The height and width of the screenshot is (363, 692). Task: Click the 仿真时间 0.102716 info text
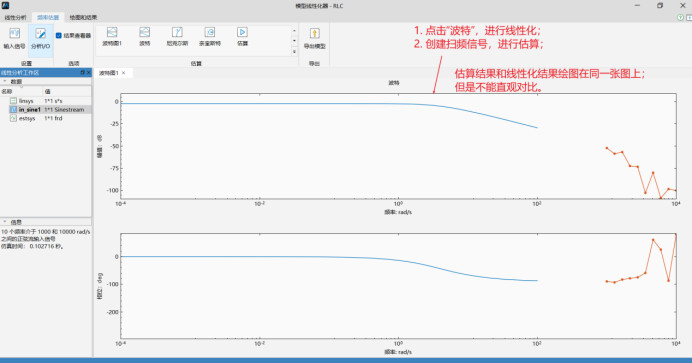(x=33, y=247)
